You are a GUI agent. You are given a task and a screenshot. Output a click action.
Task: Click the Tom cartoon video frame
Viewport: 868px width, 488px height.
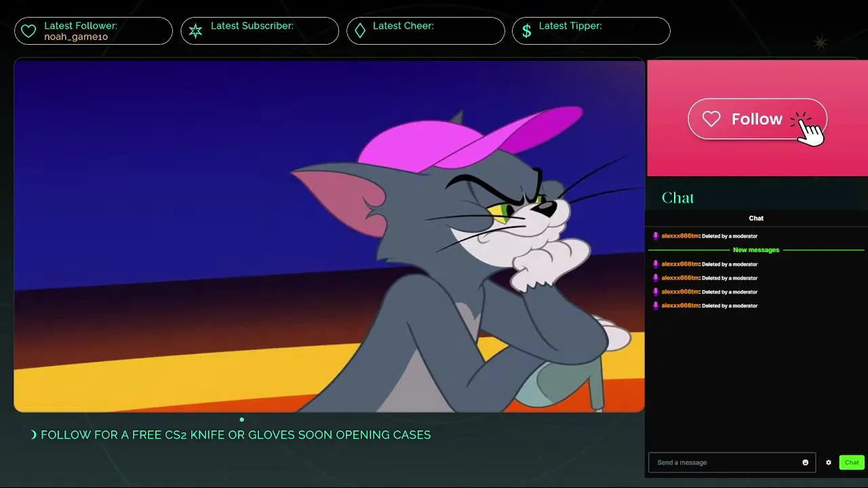coord(329,236)
